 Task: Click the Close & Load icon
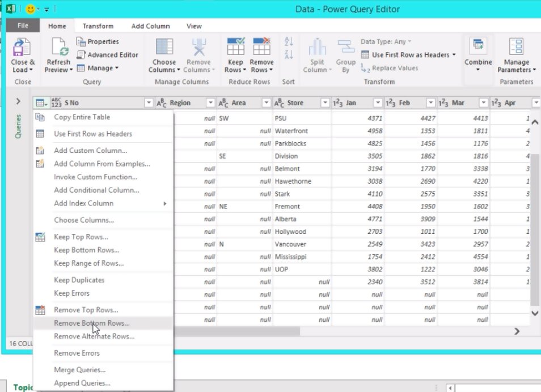click(22, 47)
